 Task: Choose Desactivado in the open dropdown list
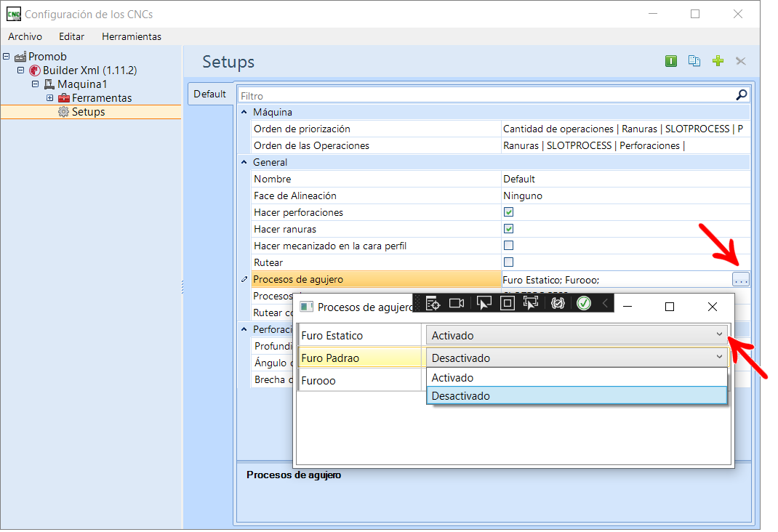pyautogui.click(x=577, y=396)
